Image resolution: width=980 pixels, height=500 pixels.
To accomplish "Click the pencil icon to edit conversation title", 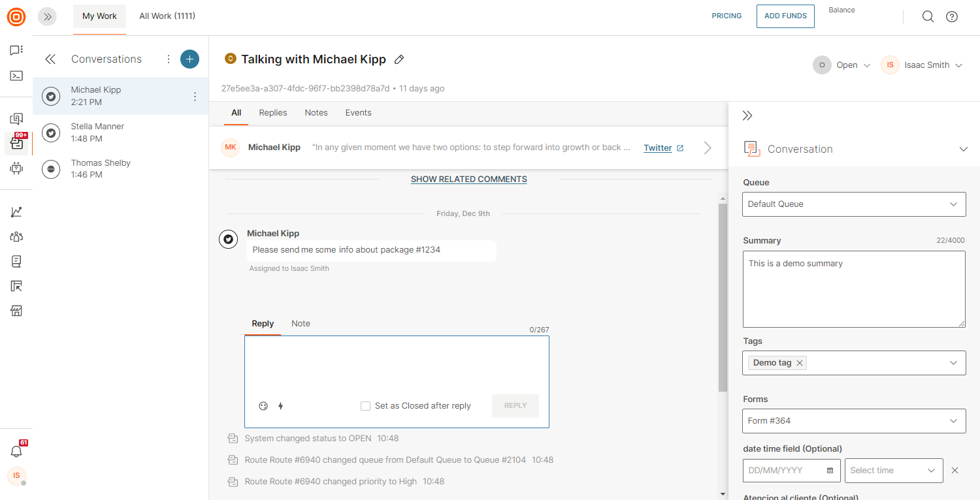I will [399, 59].
